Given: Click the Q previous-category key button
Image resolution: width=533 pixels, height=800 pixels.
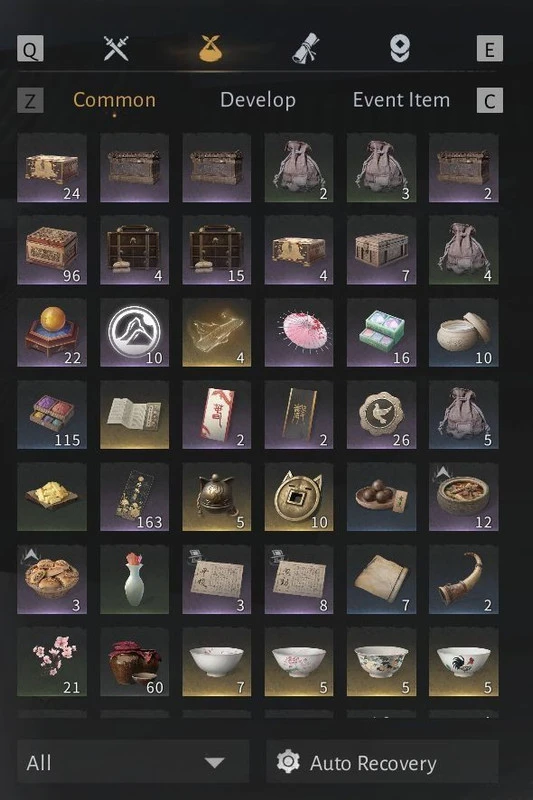Looking at the screenshot, I should [x=30, y=49].
